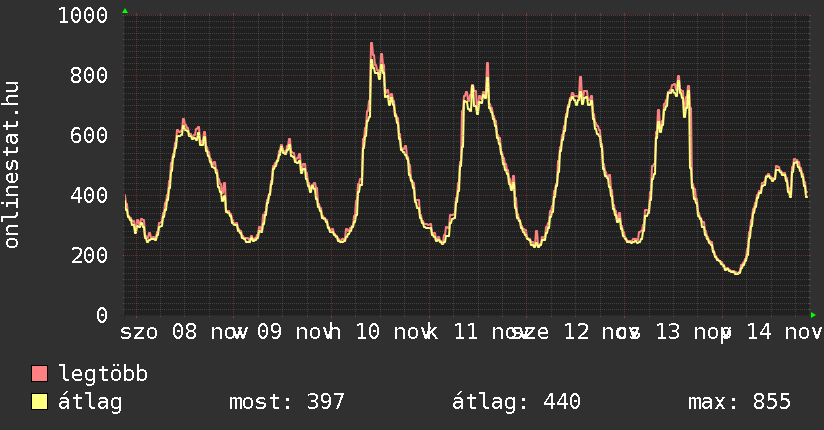Click the 'max: 855' statistic text
The height and width of the screenshot is (430, 824).
pyautogui.click(x=739, y=402)
